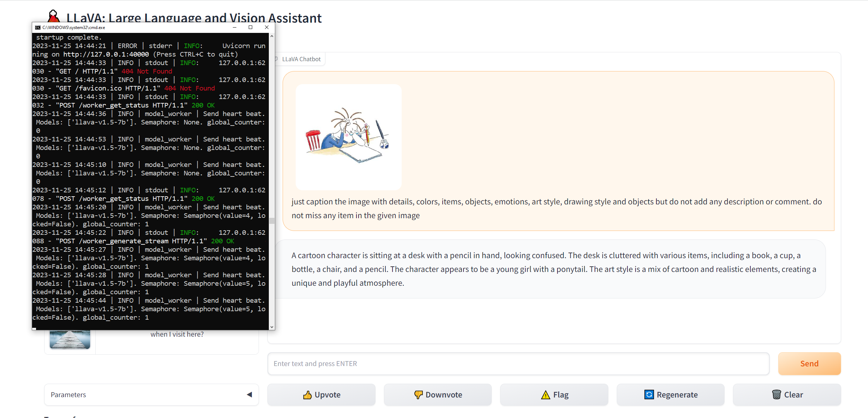
Task: Maximize the cmd.exe console window
Action: pos(250,27)
